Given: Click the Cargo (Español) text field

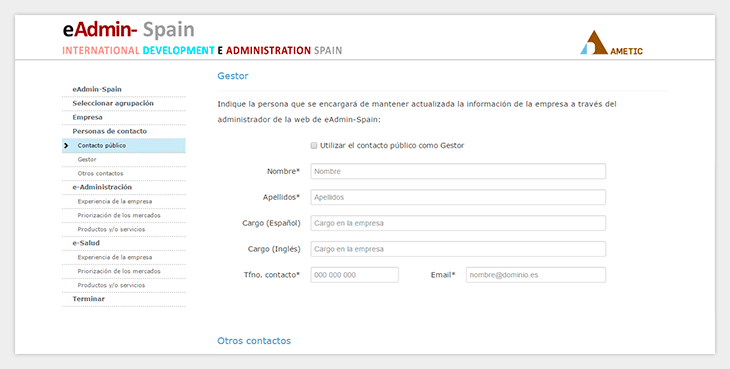Looking at the screenshot, I should [x=458, y=223].
